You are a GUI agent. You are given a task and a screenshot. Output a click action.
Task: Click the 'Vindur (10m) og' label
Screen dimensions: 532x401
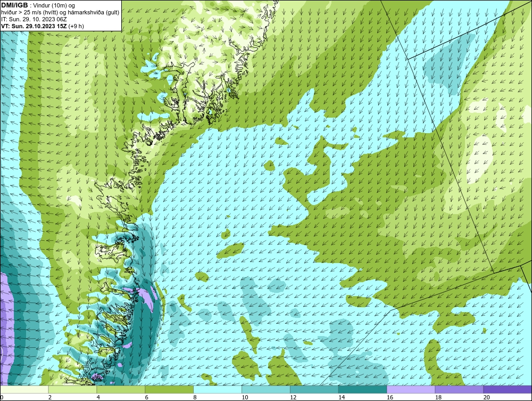[54, 5]
